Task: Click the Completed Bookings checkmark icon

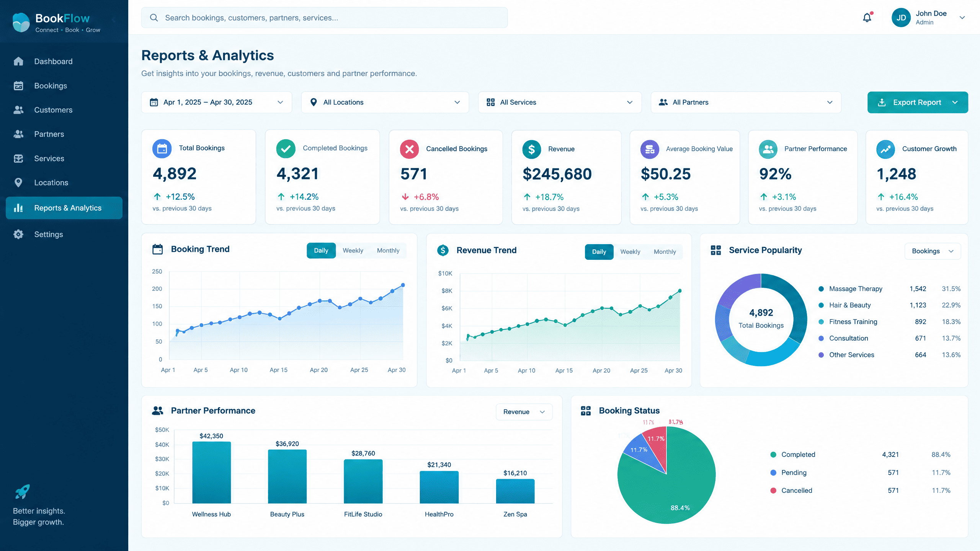Action: click(x=286, y=148)
